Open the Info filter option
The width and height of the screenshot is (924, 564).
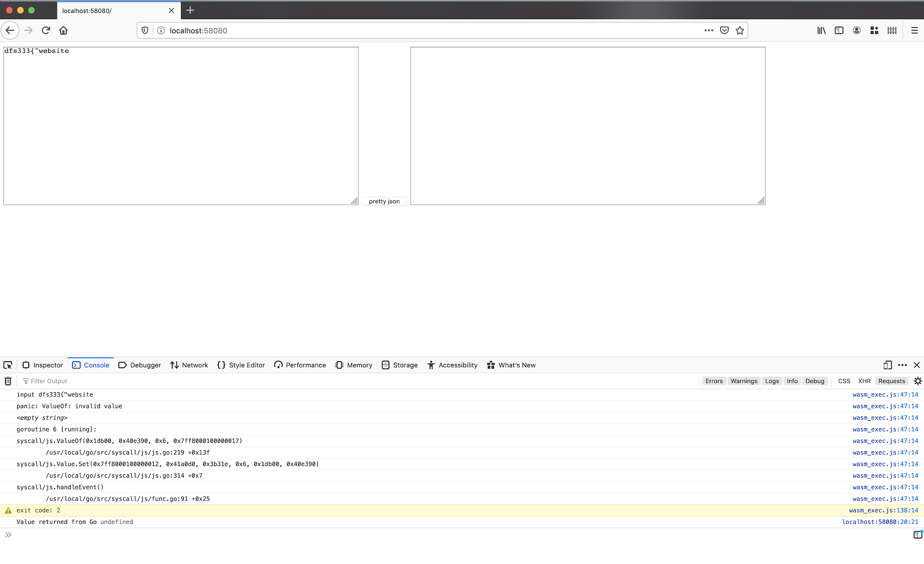(x=791, y=381)
